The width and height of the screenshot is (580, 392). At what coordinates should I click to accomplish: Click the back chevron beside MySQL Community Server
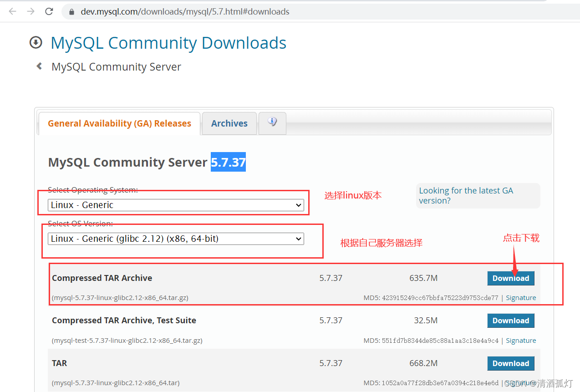point(40,66)
